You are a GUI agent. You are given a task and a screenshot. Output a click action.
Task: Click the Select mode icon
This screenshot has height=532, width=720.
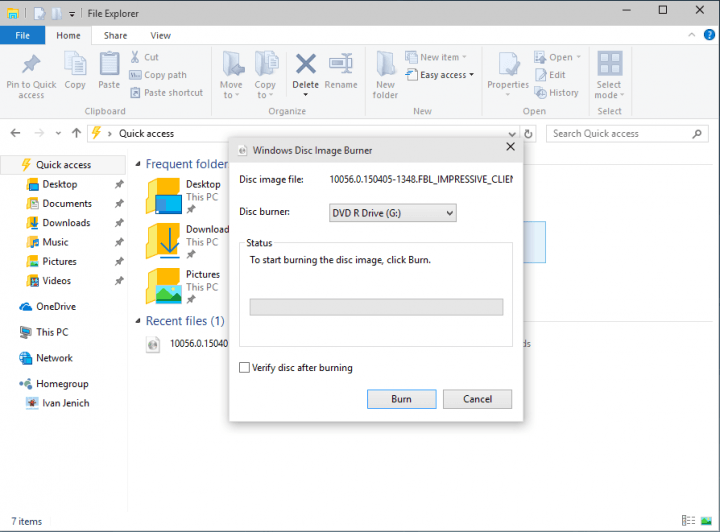coord(610,63)
